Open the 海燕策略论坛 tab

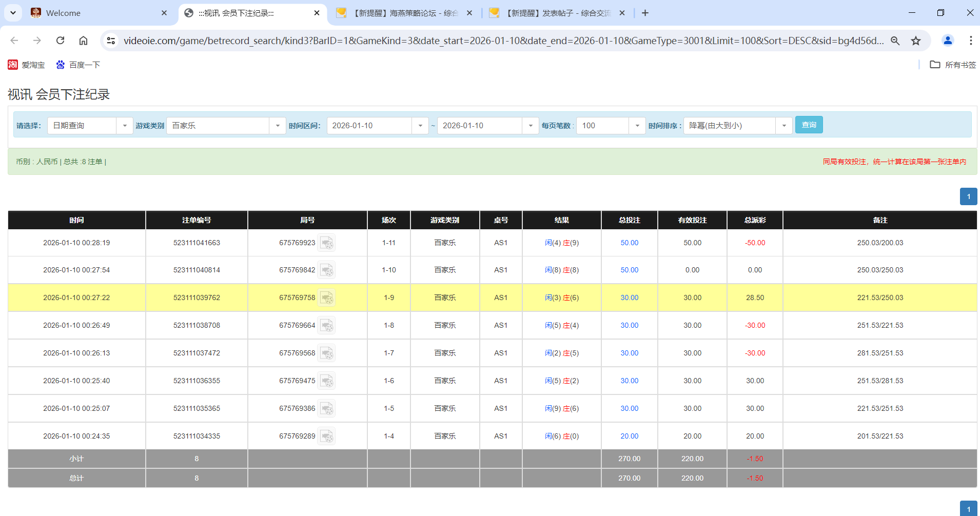405,13
